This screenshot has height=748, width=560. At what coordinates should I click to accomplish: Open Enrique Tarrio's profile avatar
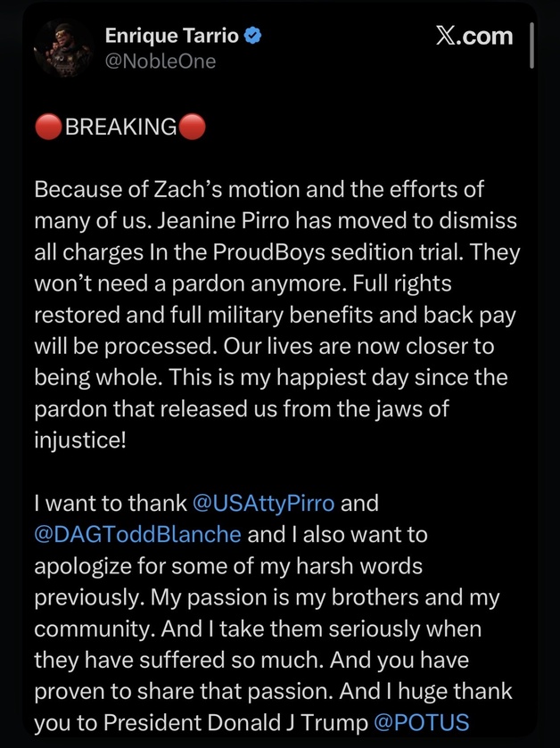(x=63, y=48)
